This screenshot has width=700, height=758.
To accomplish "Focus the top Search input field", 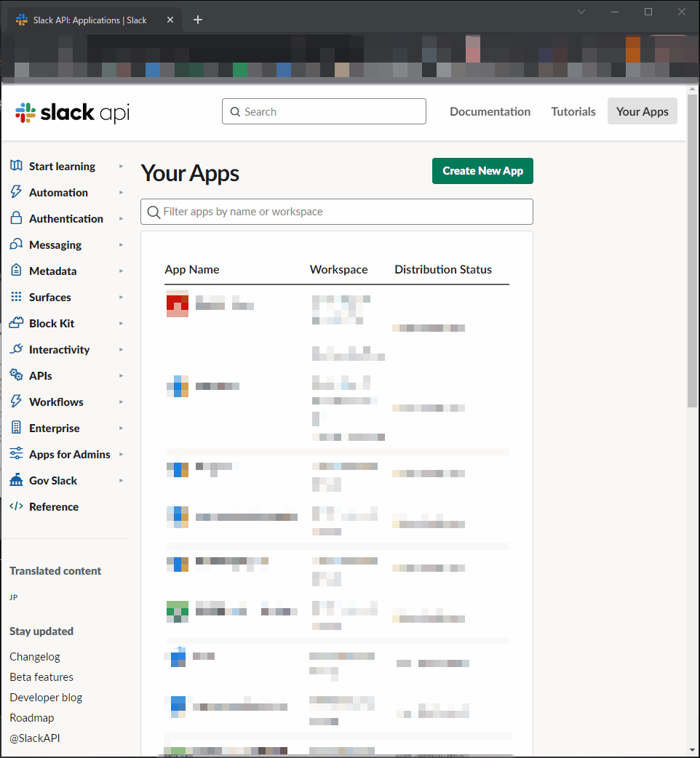I will point(324,112).
